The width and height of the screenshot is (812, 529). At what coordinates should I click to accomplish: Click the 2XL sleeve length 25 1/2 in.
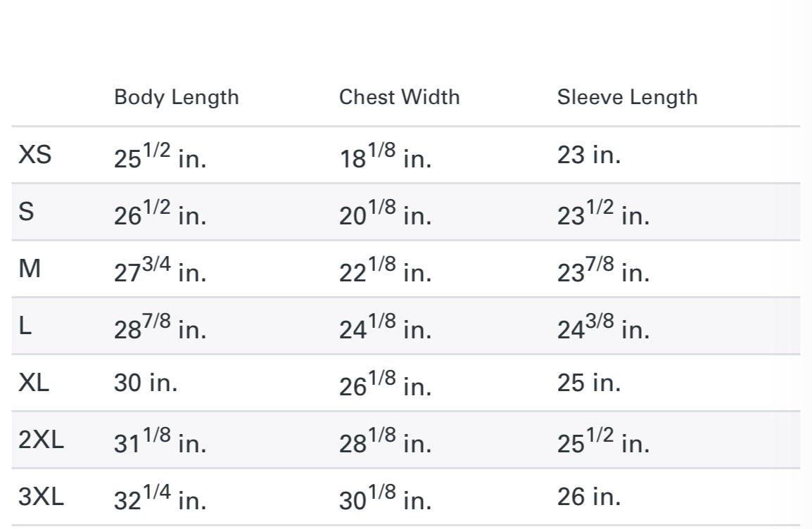tap(603, 440)
